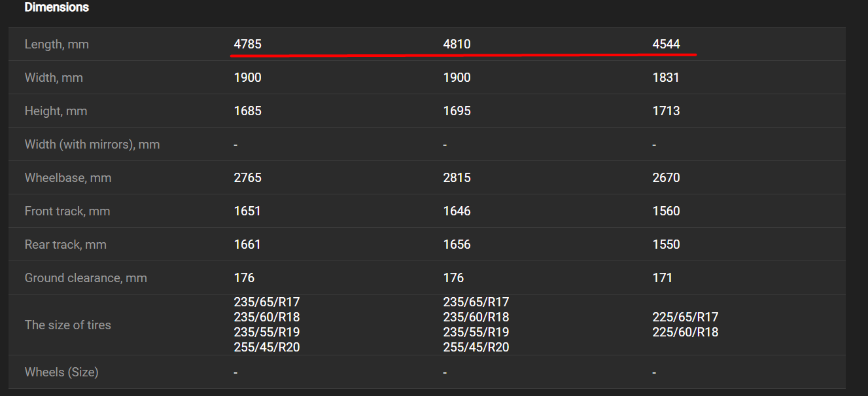
Task: Click the height value 1713
Action: 667,111
